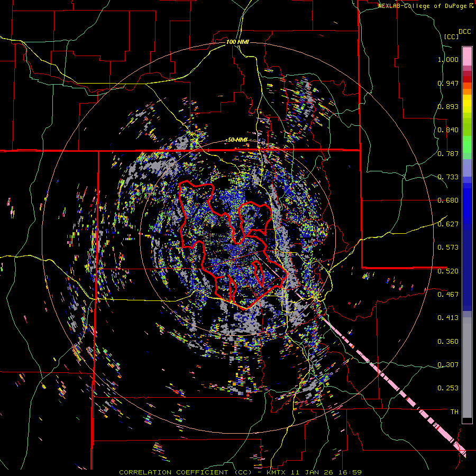The width and height of the screenshot is (476, 476).
Task: Pick the bright green segment of the color scale
Action: pos(467,144)
